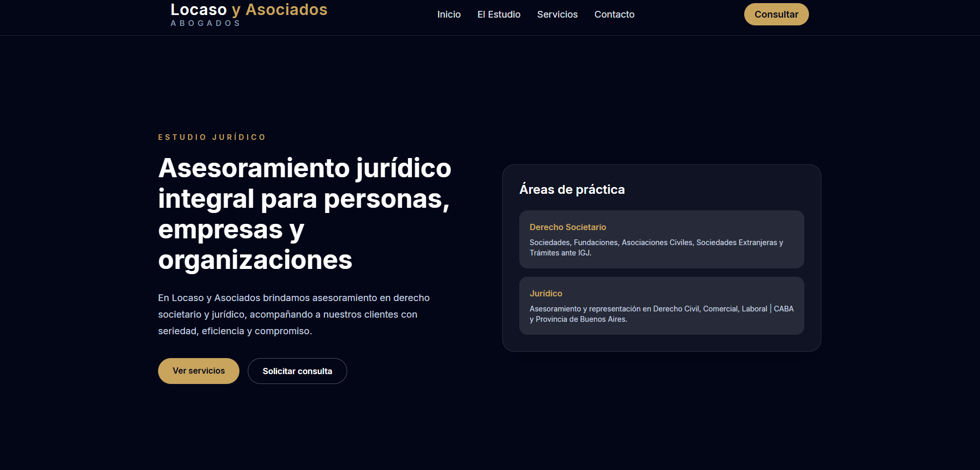Click the Locaso y Asociados logo
980x470 pixels.
pos(249,14)
